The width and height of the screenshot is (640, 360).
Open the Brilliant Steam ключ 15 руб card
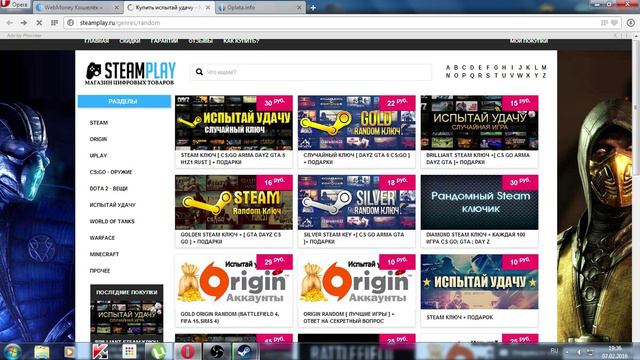click(x=480, y=131)
